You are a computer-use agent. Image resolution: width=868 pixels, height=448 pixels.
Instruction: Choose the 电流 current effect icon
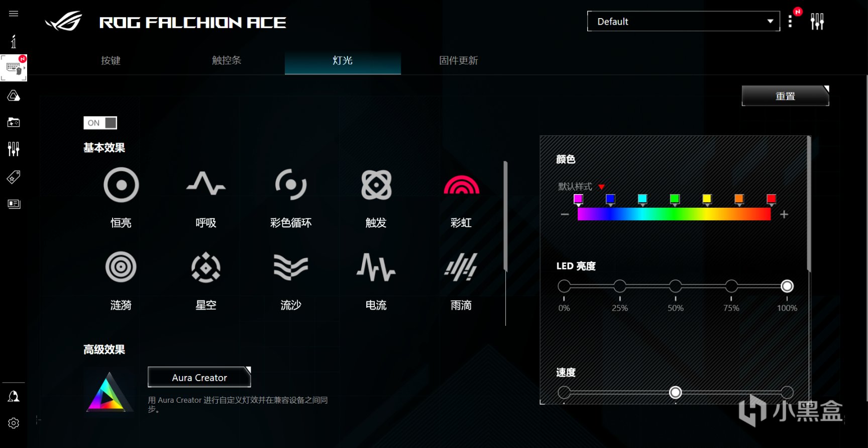[376, 267]
